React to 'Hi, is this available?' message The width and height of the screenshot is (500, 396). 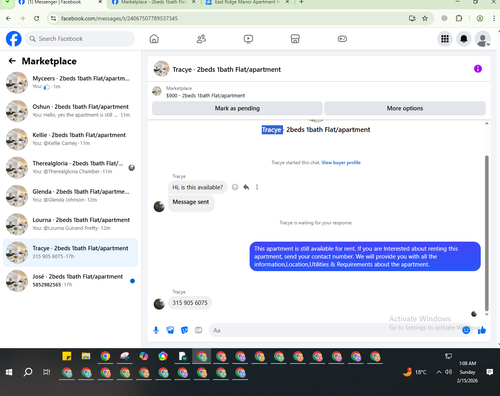pyautogui.click(x=235, y=187)
